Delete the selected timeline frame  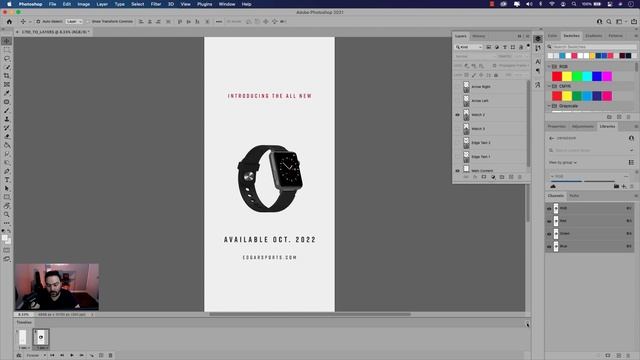[110, 356]
